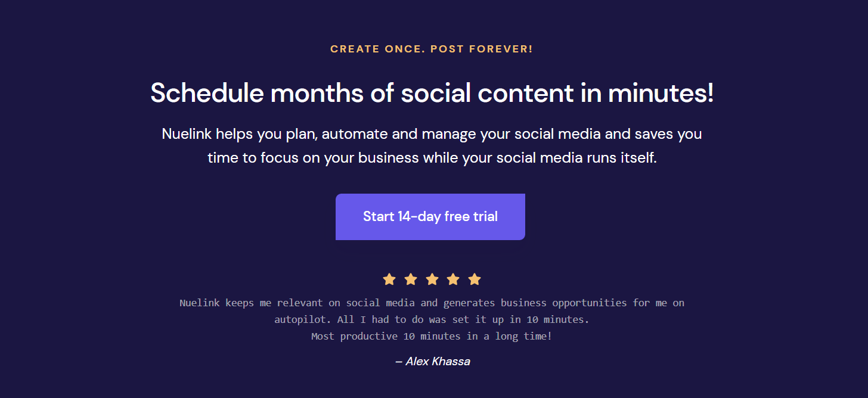
Task: Click the CREATE ONCE. POST FOREVER! tagline
Action: pos(432,49)
